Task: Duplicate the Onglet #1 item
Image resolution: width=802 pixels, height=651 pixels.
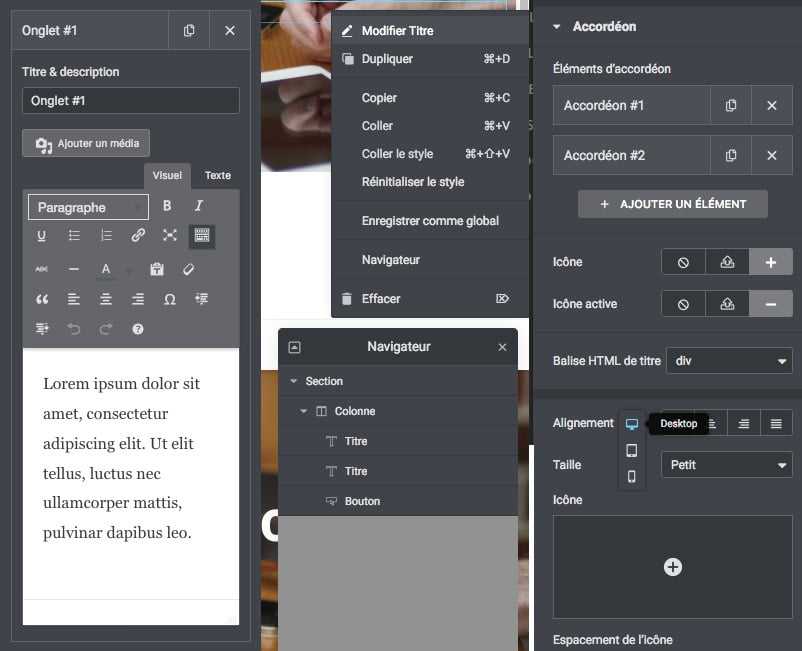Action: tap(189, 31)
